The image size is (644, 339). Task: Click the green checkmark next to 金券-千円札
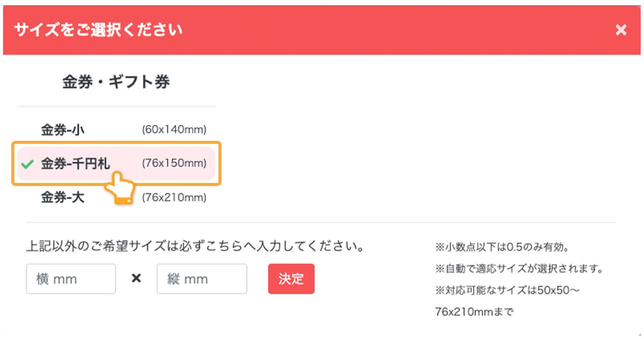pyautogui.click(x=27, y=164)
